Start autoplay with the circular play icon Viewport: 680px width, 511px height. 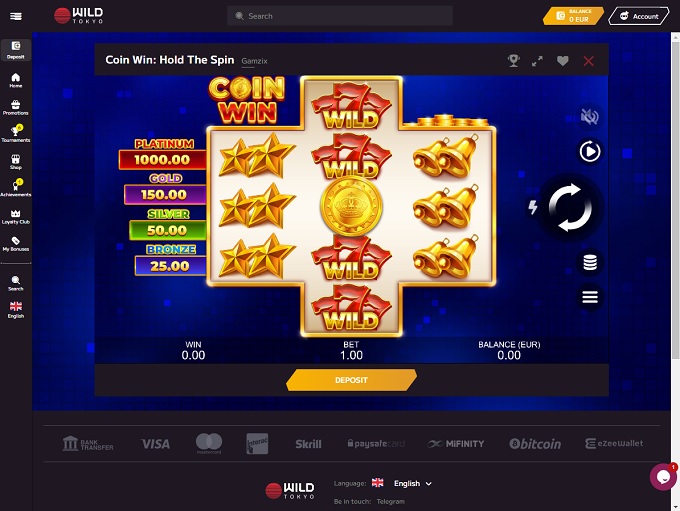(590, 152)
